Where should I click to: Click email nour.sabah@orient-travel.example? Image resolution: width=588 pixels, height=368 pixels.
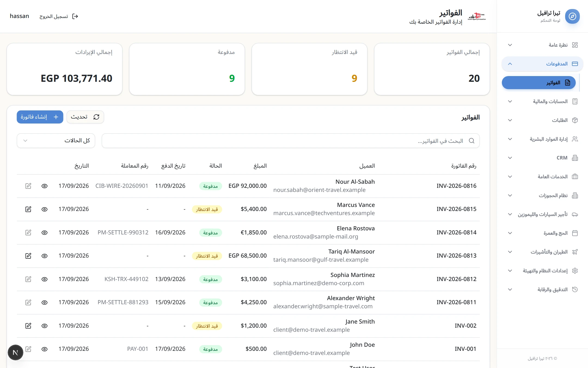click(319, 190)
